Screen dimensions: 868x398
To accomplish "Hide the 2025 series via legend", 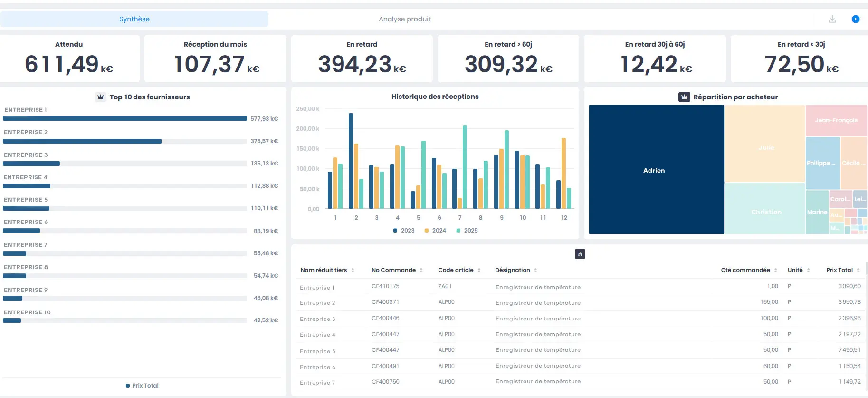I will click(467, 231).
